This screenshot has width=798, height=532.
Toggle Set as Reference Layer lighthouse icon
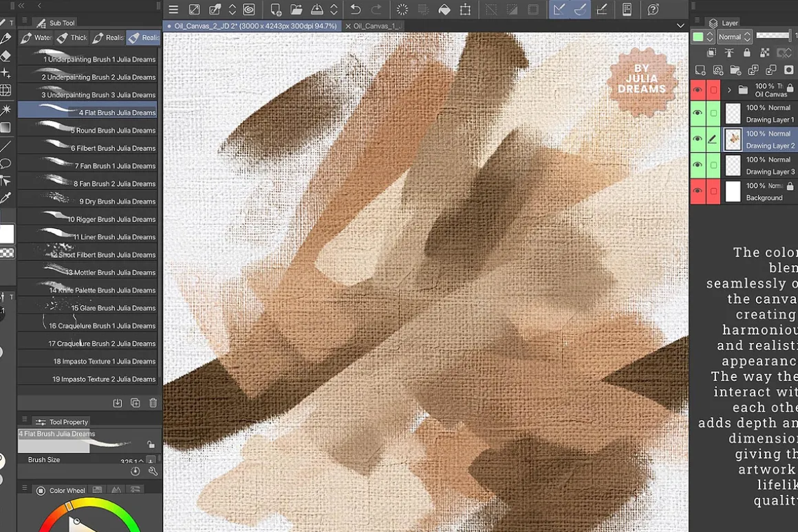coord(729,52)
